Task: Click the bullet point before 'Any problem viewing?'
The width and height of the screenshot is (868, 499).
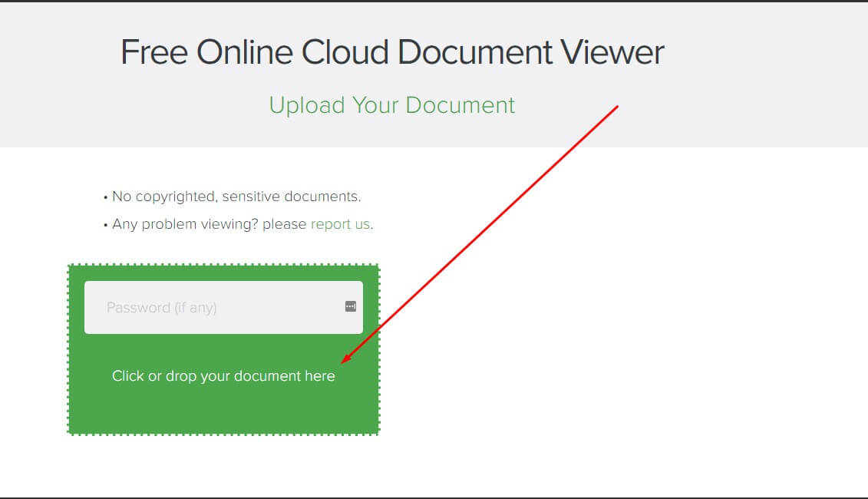Action: click(105, 225)
